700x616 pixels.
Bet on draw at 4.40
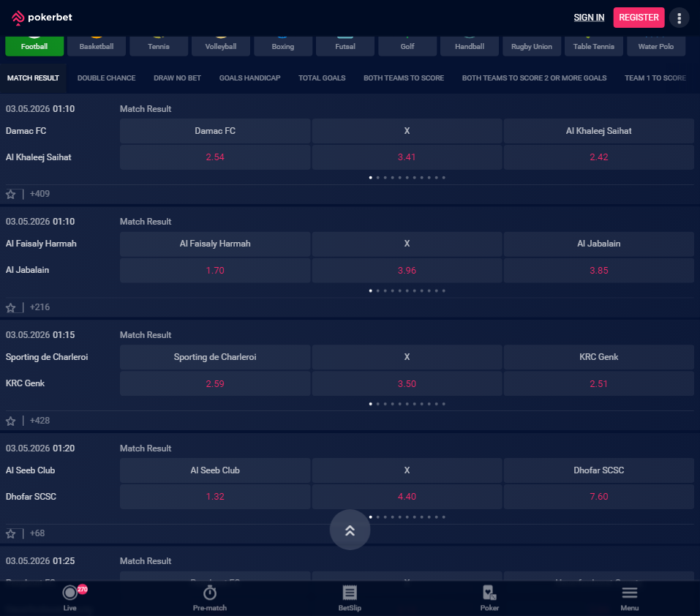pos(407,497)
